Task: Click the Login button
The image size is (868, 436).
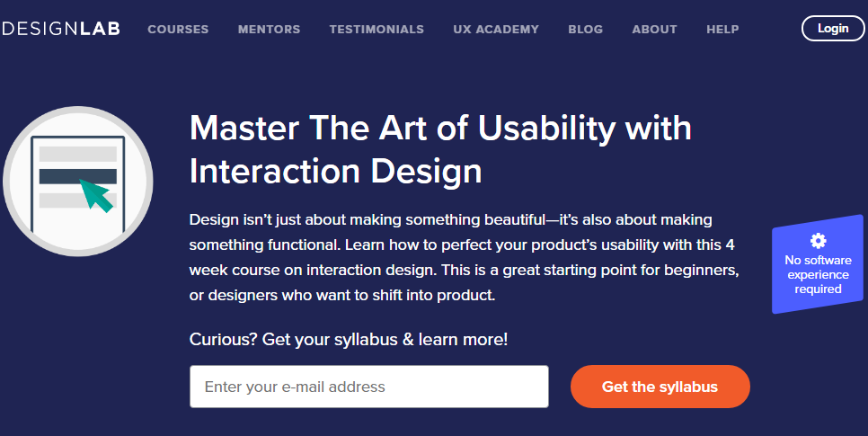Action: (833, 28)
